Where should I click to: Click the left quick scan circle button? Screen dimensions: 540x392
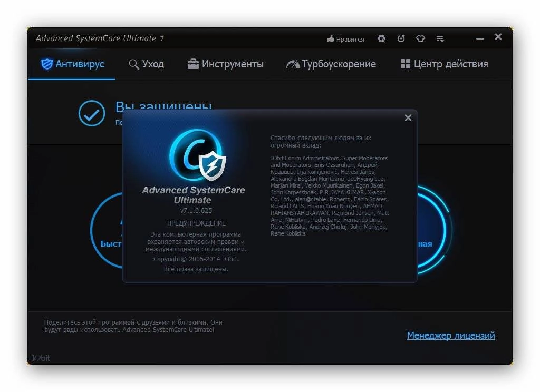point(107,230)
